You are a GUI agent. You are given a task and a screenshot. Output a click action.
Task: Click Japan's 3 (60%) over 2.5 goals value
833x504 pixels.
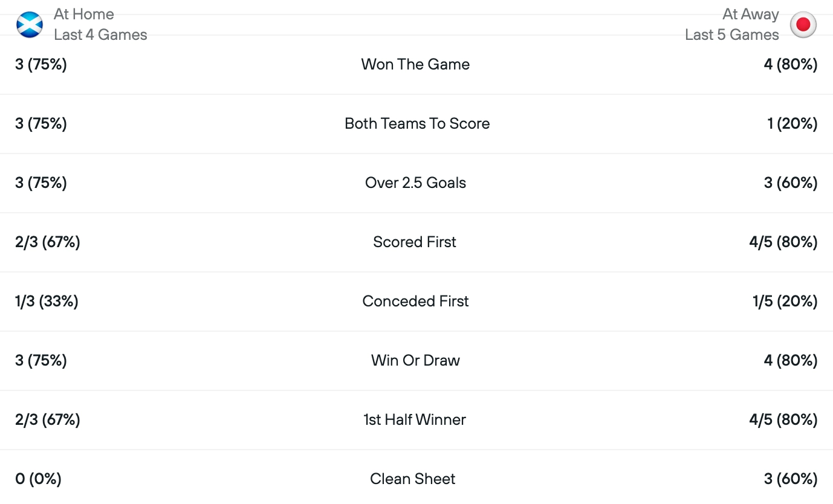(x=790, y=183)
